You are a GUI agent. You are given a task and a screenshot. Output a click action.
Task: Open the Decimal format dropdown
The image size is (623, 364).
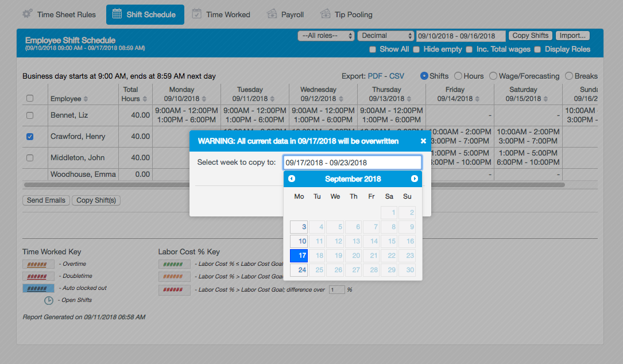point(385,35)
